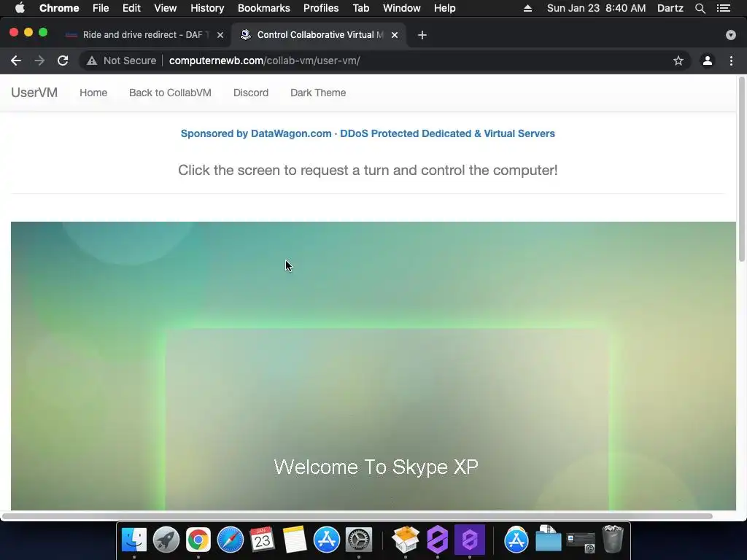Close the Ride and drive redirect tab
Screen dimensions: 747x560
(220, 35)
